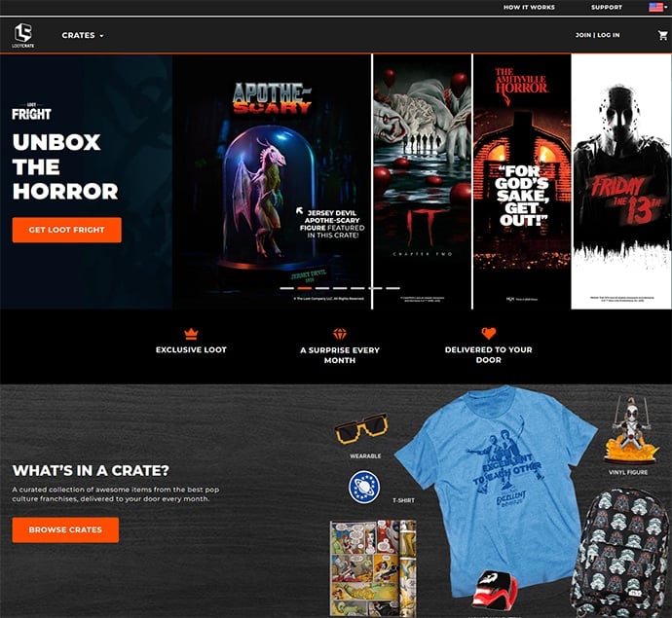Select the active orange carousel indicator
The width and height of the screenshot is (672, 618).
pyautogui.click(x=304, y=288)
